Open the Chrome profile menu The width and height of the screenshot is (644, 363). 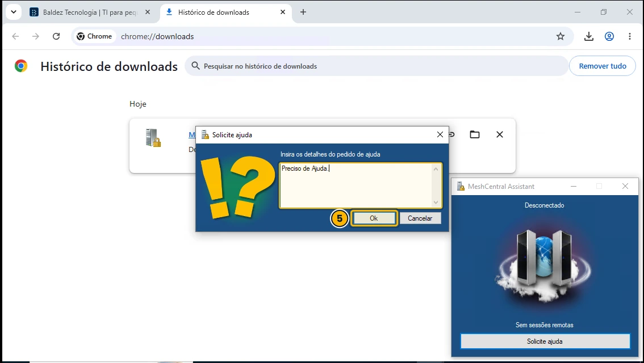pyautogui.click(x=609, y=36)
